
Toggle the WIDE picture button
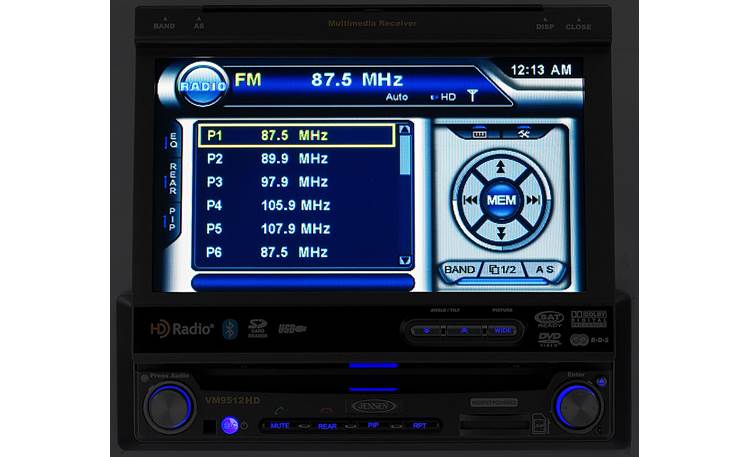click(x=500, y=330)
